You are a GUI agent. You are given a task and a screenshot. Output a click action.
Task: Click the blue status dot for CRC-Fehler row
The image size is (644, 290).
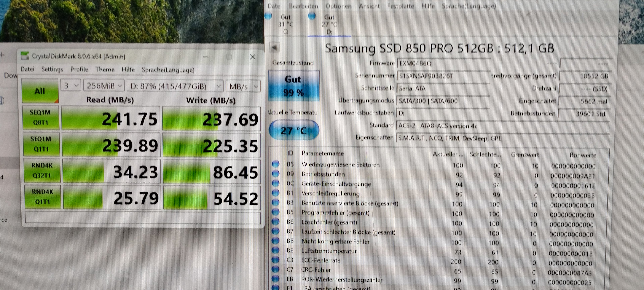275,269
